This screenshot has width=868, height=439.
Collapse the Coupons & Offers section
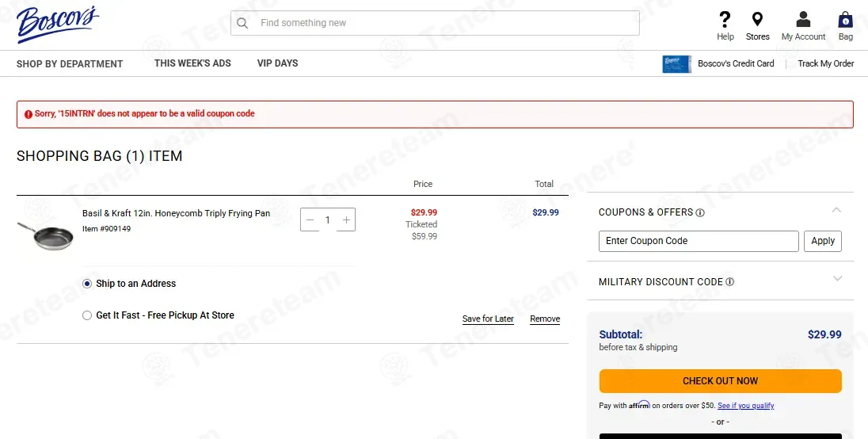(x=836, y=210)
